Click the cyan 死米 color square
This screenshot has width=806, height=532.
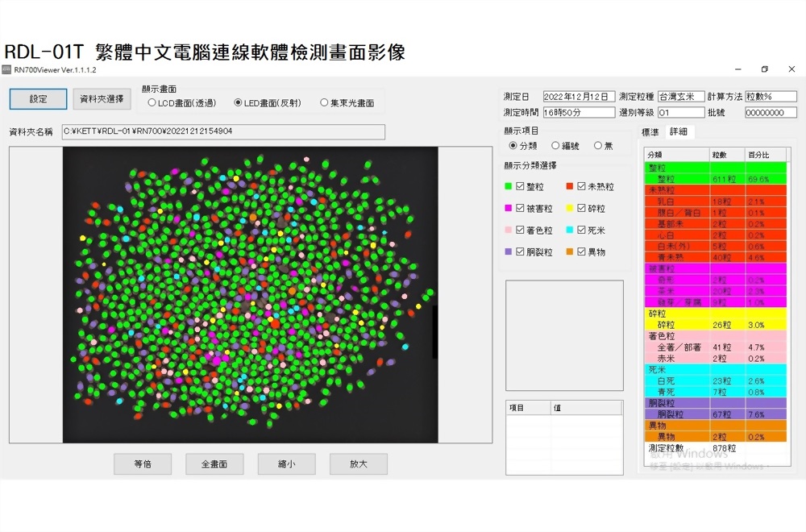pos(570,230)
